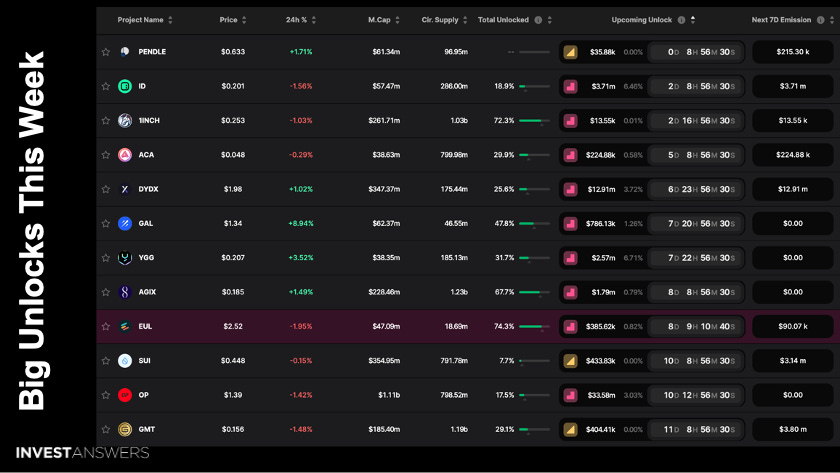The width and height of the screenshot is (840, 473).
Task: Click OP's $1.11b market cap
Action: (389, 395)
